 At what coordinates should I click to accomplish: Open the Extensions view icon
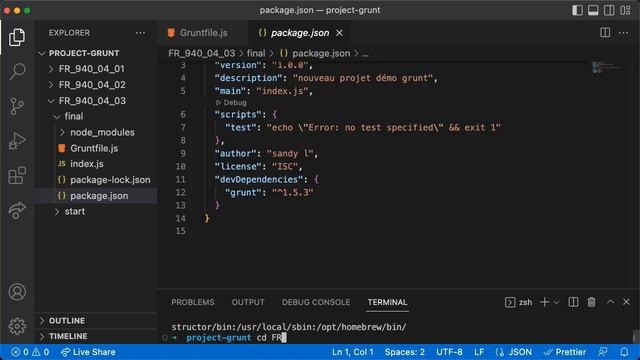17,176
